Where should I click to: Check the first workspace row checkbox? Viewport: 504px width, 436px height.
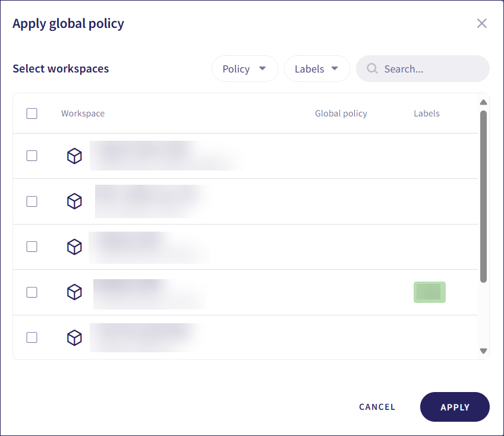[x=32, y=156]
